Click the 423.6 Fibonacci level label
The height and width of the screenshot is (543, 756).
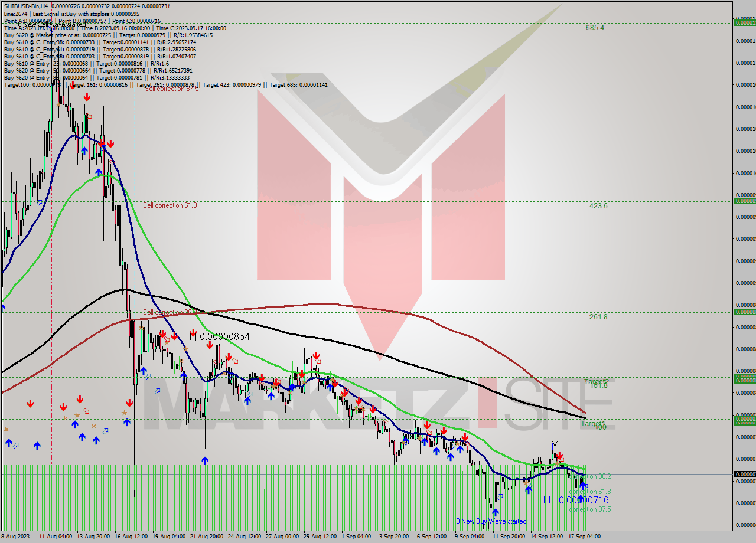point(598,206)
